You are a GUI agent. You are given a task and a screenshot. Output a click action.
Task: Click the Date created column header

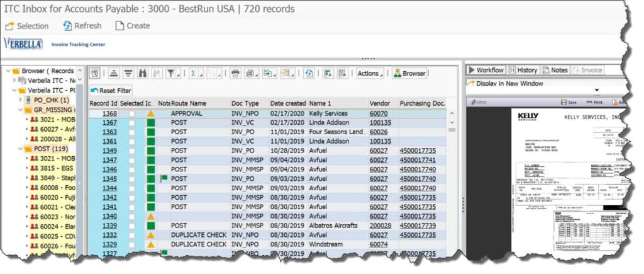point(288,103)
